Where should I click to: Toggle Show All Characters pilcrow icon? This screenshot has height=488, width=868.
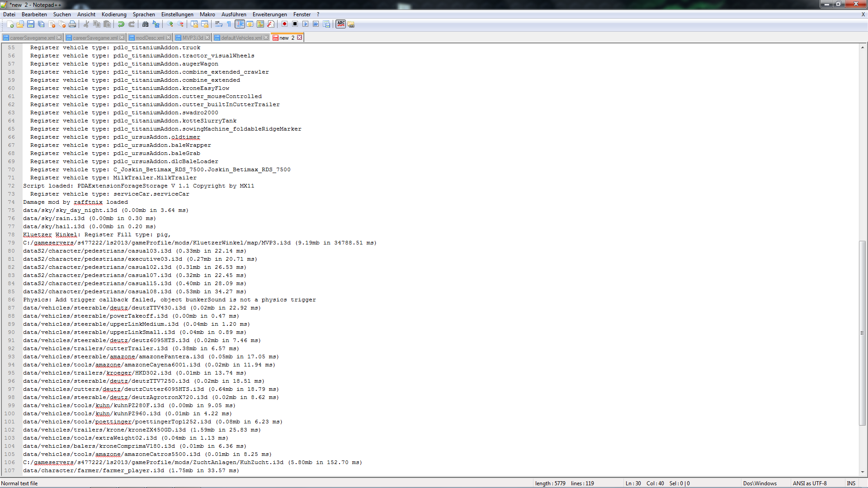click(229, 24)
